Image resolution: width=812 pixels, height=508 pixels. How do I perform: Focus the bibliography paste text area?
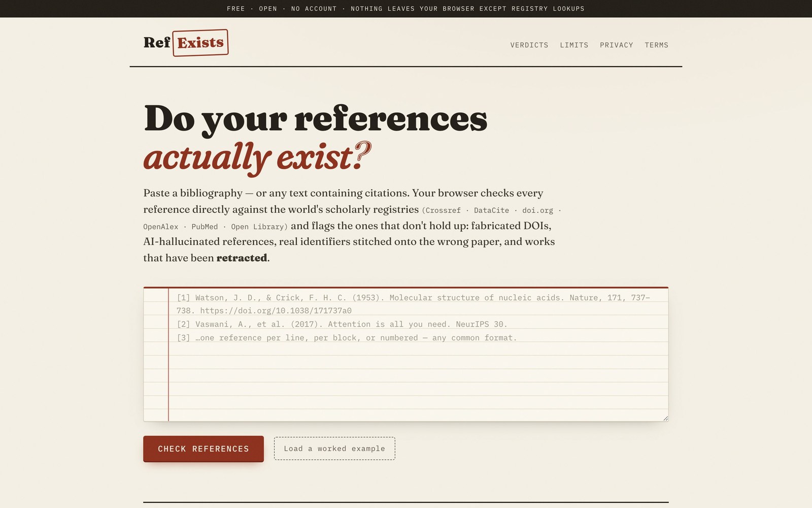406,354
